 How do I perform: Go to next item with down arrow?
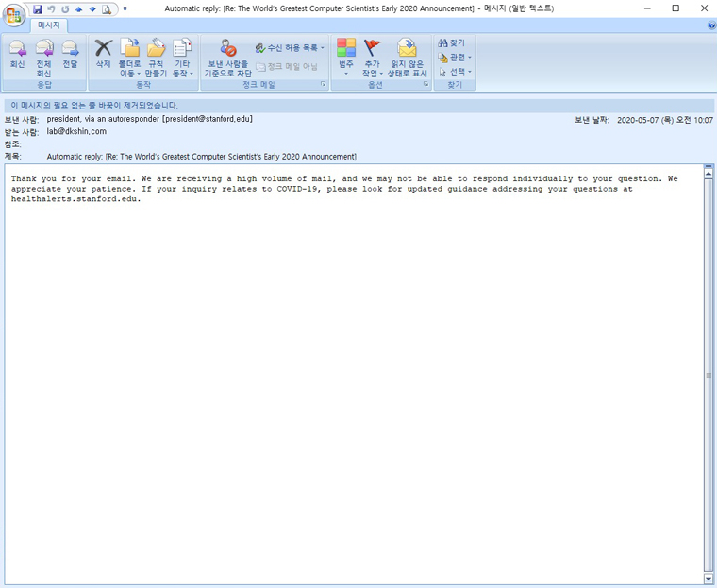92,9
